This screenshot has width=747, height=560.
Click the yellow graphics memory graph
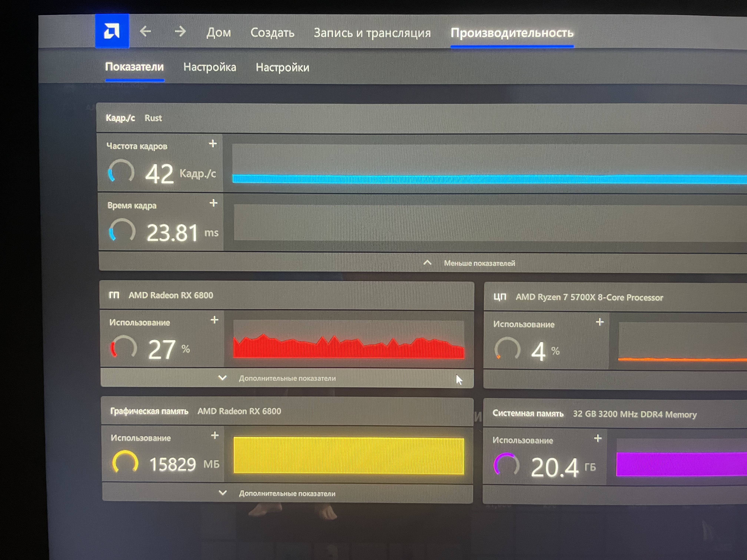tap(349, 456)
